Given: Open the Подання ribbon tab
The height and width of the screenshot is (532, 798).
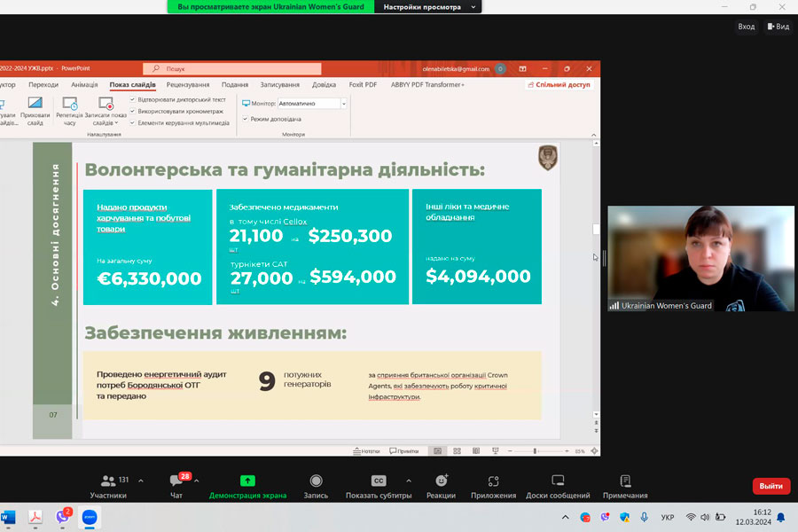Looking at the screenshot, I should click(235, 84).
